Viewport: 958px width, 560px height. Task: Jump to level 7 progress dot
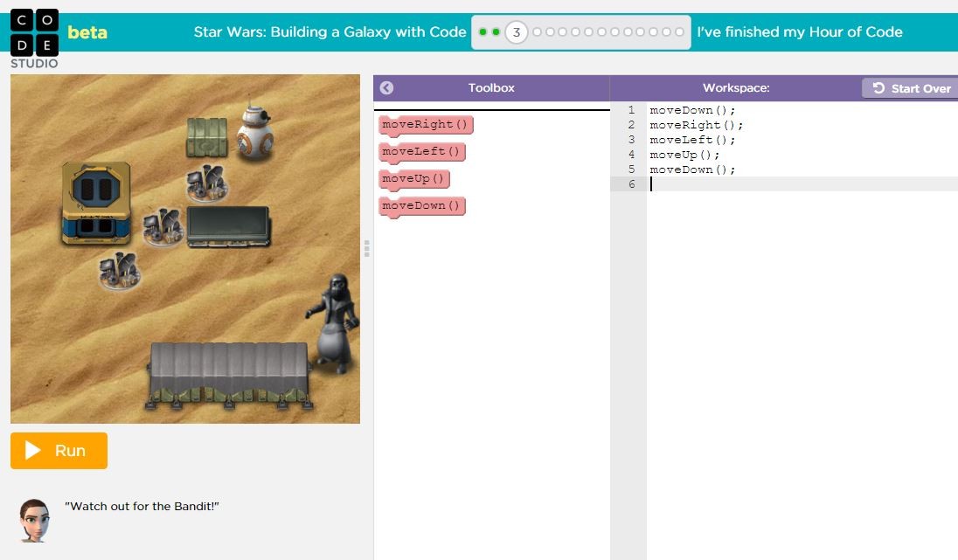point(575,31)
